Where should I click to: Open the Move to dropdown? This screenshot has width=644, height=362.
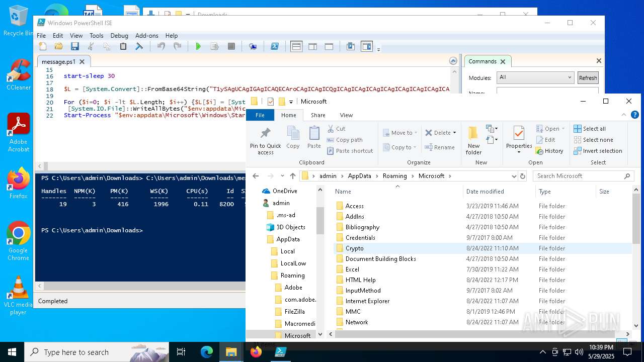point(401,133)
